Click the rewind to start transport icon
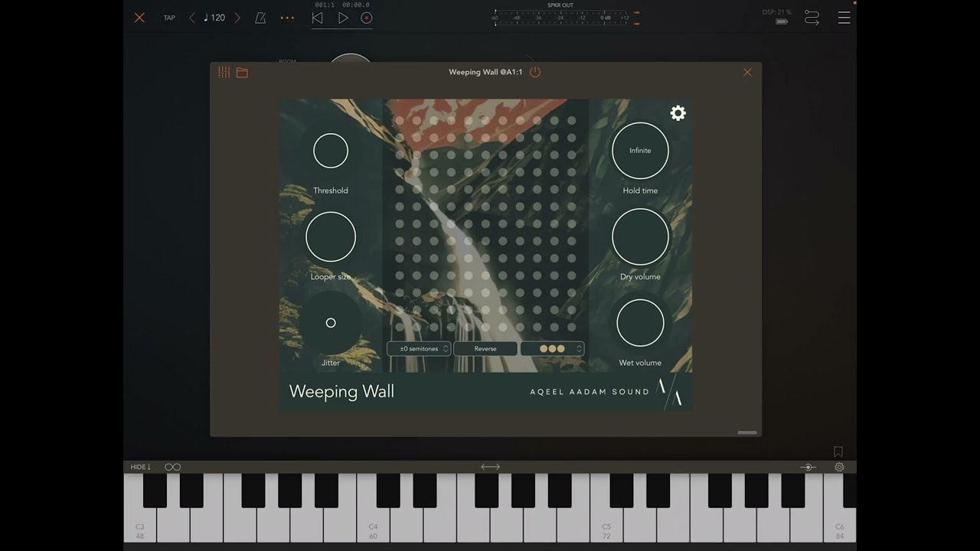980x551 pixels. [x=317, y=18]
